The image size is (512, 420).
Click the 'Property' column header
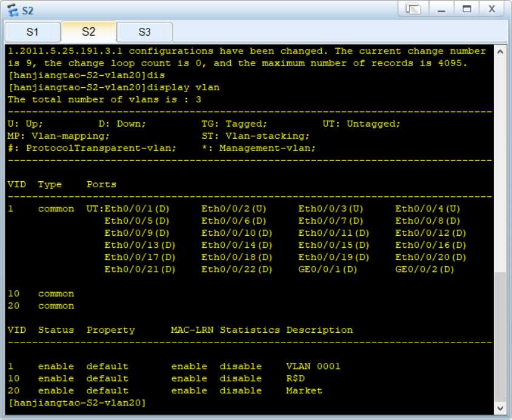[111, 330]
